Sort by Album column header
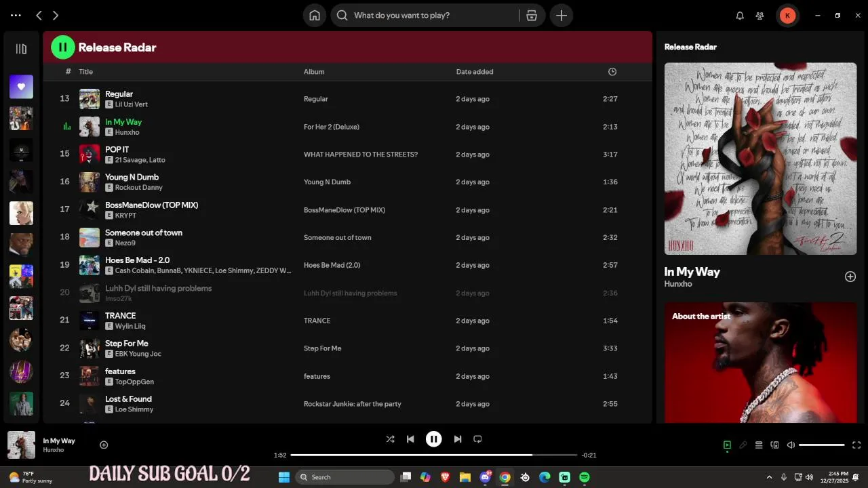This screenshot has height=488, width=868. coord(314,72)
